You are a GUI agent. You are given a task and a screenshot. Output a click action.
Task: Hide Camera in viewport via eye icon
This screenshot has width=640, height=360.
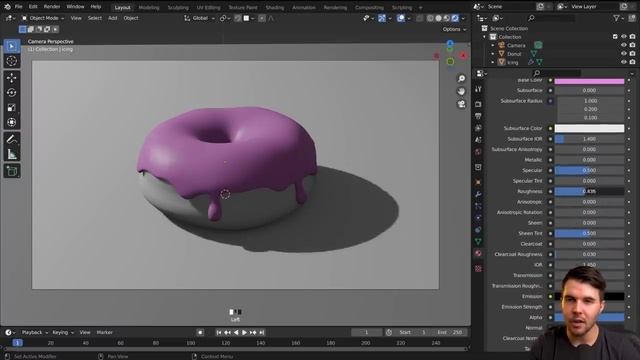[x=624, y=45]
